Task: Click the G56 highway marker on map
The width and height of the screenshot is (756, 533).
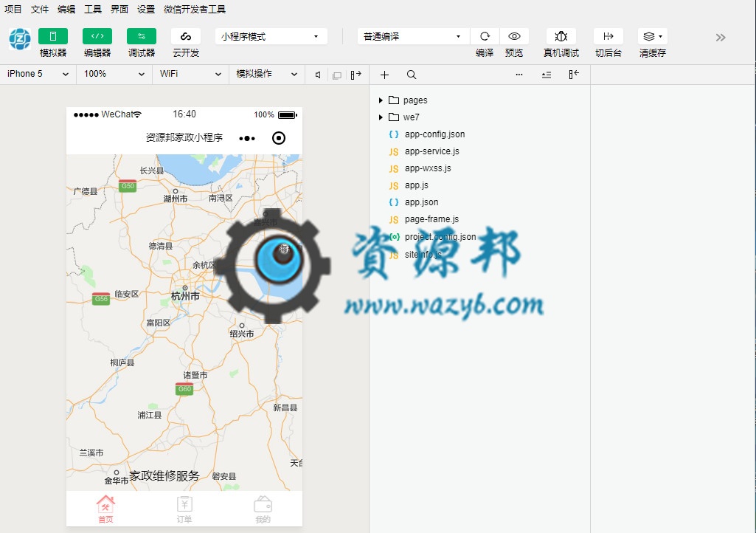Action: 101,299
